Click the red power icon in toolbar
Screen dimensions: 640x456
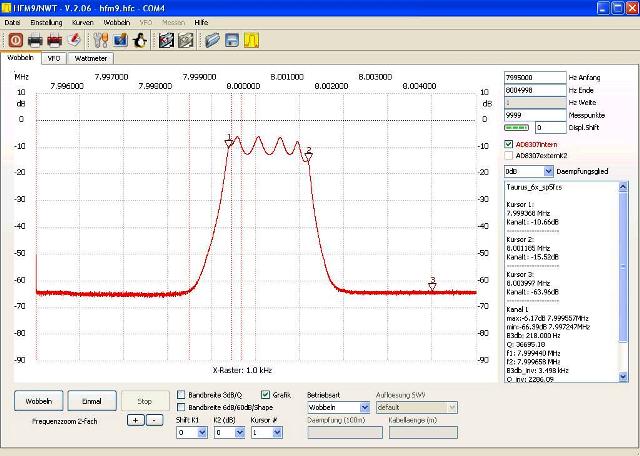(x=15, y=40)
